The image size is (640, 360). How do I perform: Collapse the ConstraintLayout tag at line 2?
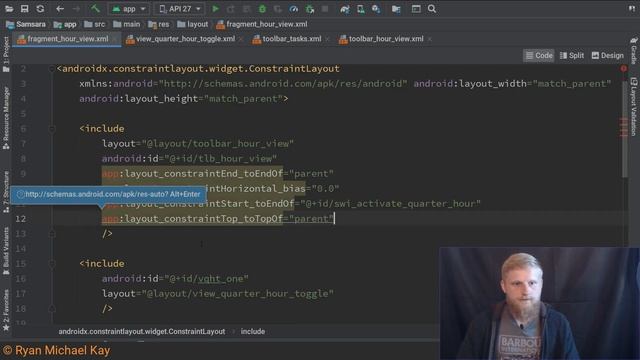pos(52,69)
